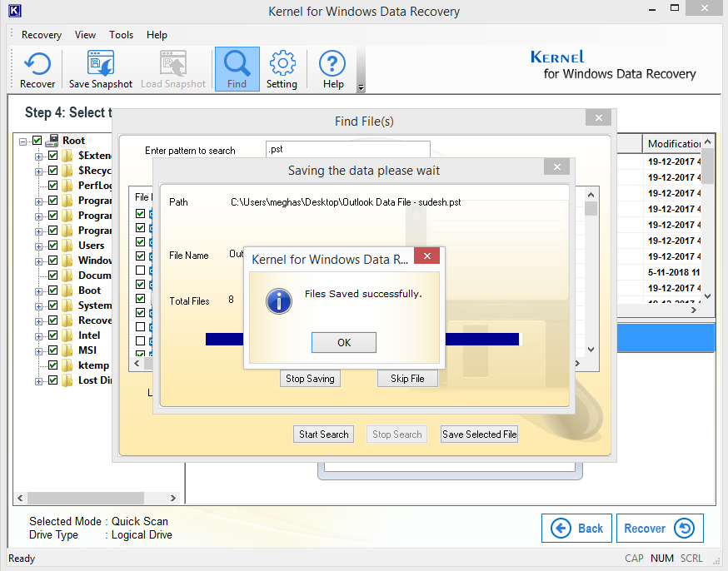
Task: Close the Saving the data dialog
Action: [x=557, y=167]
